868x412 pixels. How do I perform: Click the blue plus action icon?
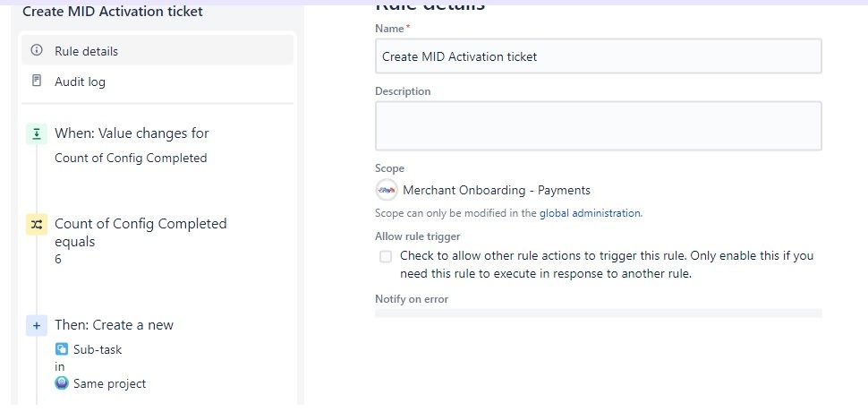point(37,326)
